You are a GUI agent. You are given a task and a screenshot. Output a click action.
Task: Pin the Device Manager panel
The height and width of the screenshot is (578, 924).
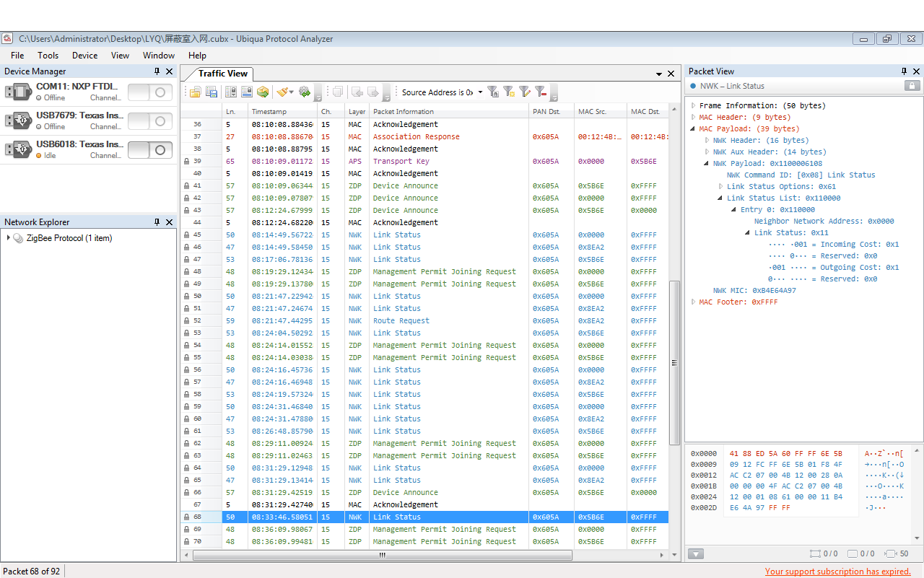157,71
